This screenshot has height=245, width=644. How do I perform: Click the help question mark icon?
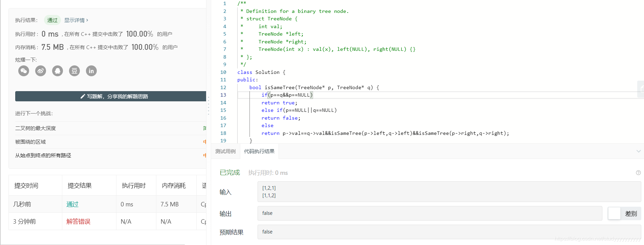pos(638,173)
